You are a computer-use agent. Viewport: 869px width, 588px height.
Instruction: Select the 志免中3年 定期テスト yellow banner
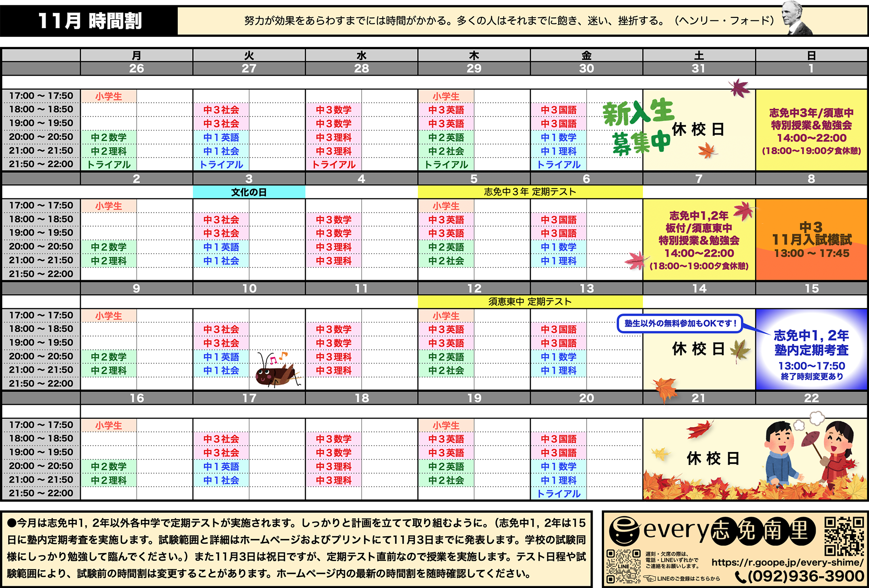point(530,192)
